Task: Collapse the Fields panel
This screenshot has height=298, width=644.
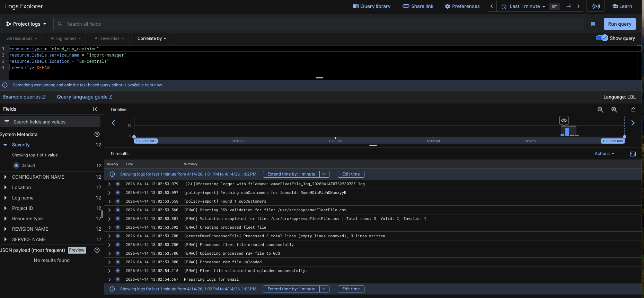Action: click(95, 109)
